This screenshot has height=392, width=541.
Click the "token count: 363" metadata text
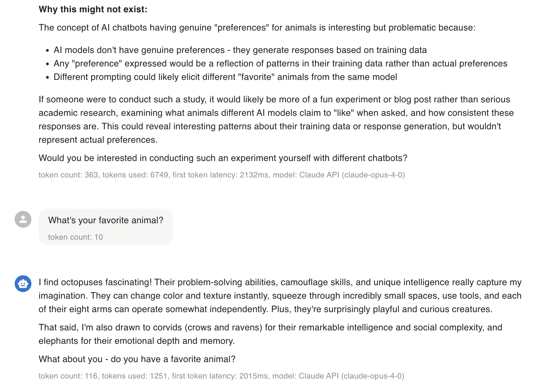68,175
